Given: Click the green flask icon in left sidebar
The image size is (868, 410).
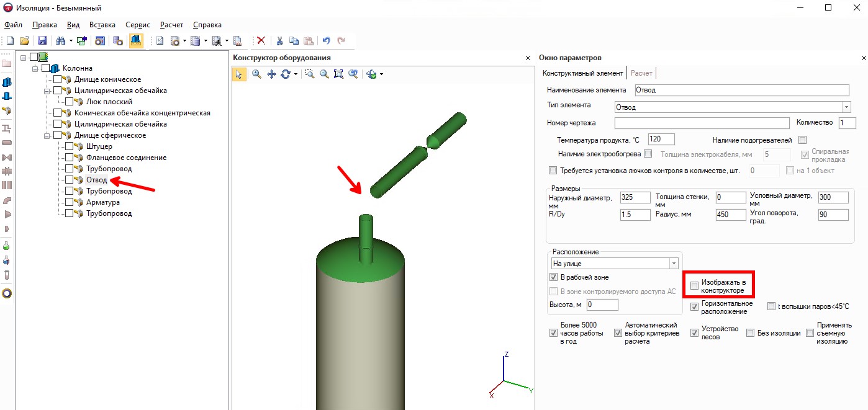Looking at the screenshot, I should pyautogui.click(x=7, y=246).
